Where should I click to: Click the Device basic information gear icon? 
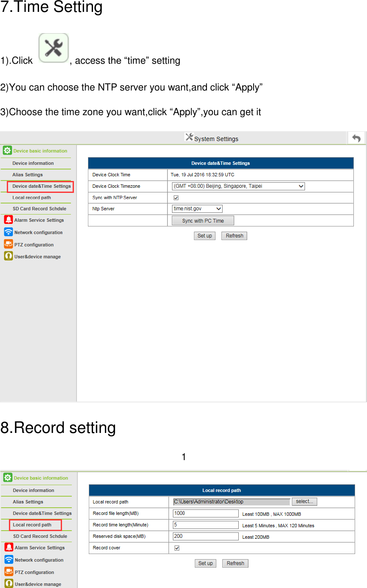coord(7,150)
